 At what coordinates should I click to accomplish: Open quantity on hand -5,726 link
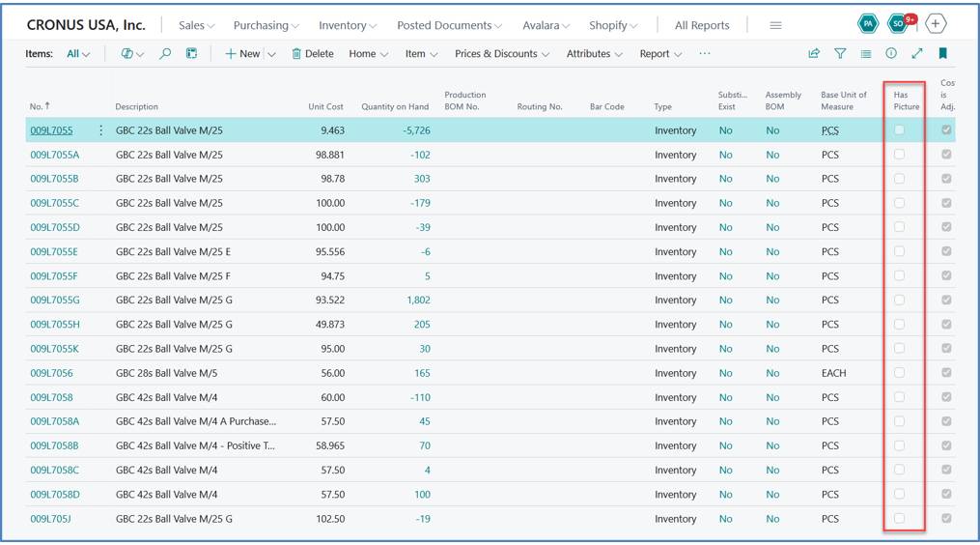[416, 130]
